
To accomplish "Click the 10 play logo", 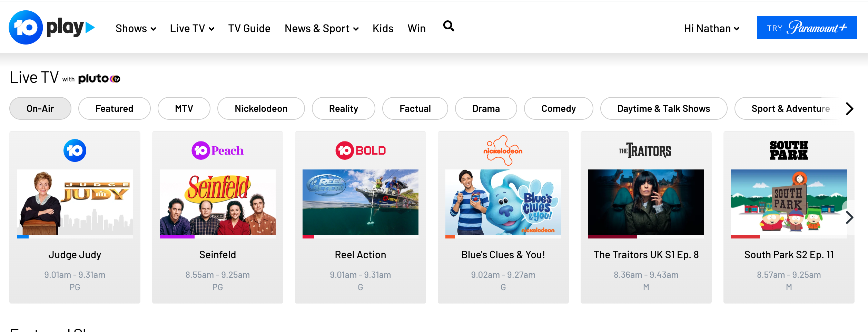I will pyautogui.click(x=52, y=28).
